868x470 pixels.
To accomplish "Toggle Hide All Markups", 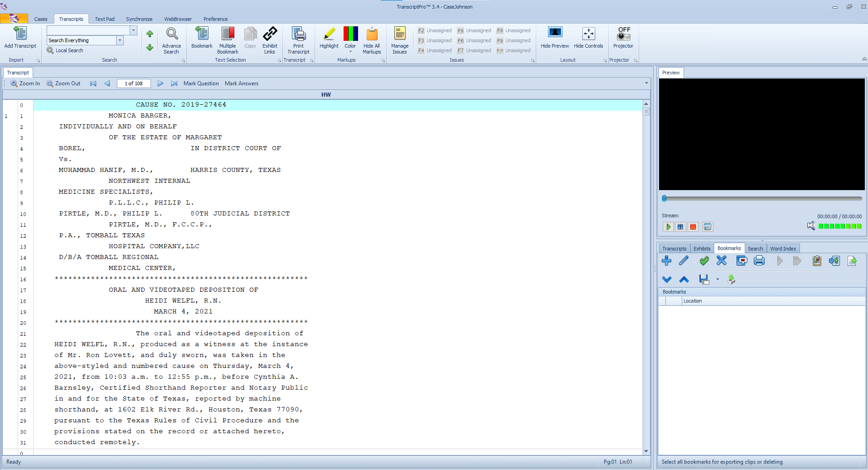I will tap(372, 40).
